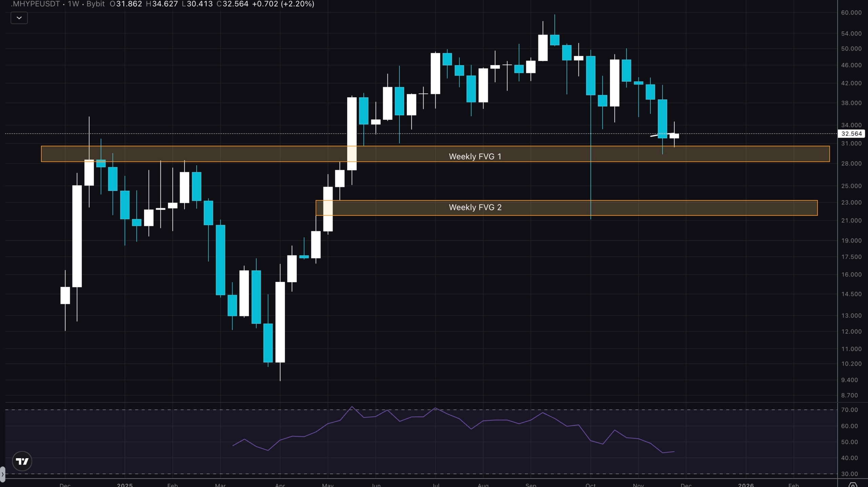Click the 50.00 label on RSI scale
This screenshot has width=868, height=487.
click(x=849, y=442)
